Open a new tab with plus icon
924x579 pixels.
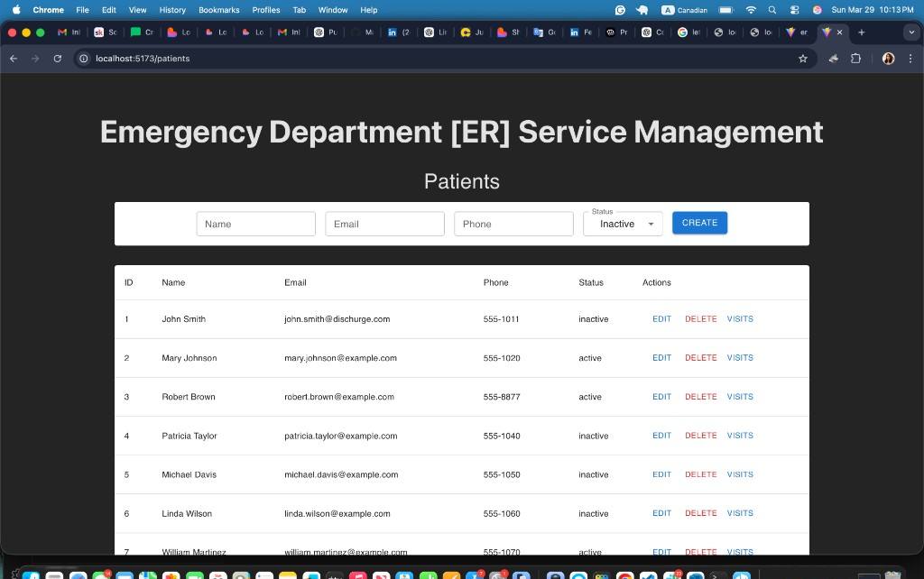(x=862, y=32)
